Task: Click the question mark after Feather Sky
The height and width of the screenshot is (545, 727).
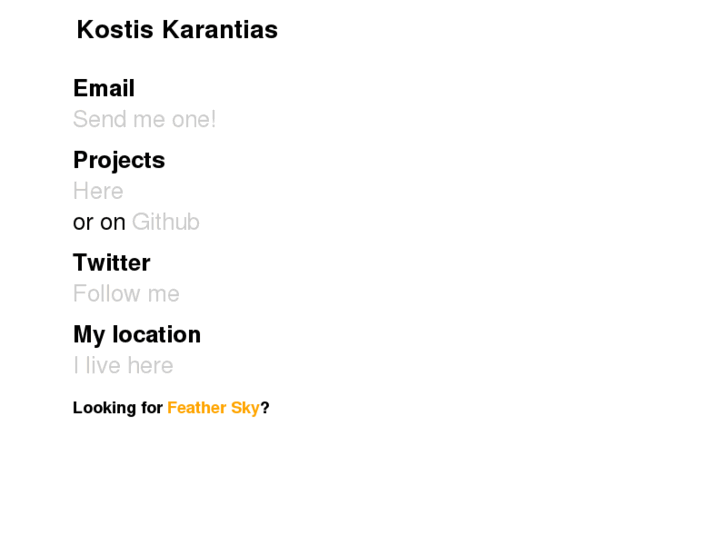Action: [x=265, y=408]
